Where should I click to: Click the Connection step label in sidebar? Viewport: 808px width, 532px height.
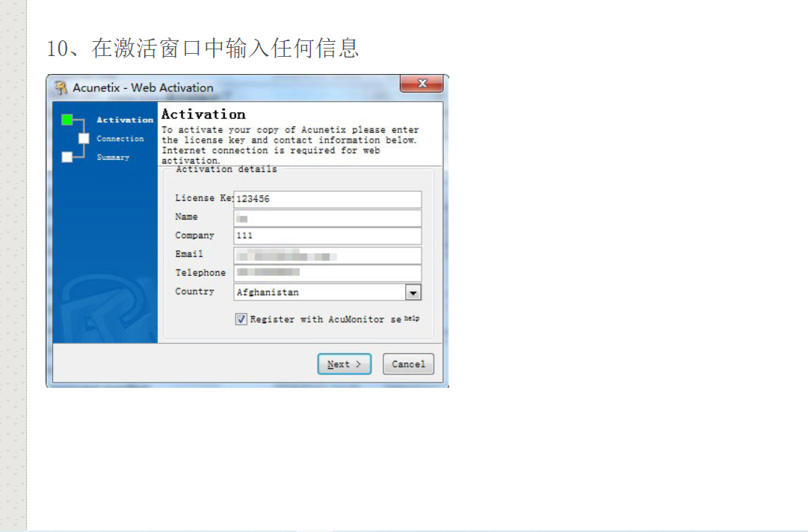(120, 138)
